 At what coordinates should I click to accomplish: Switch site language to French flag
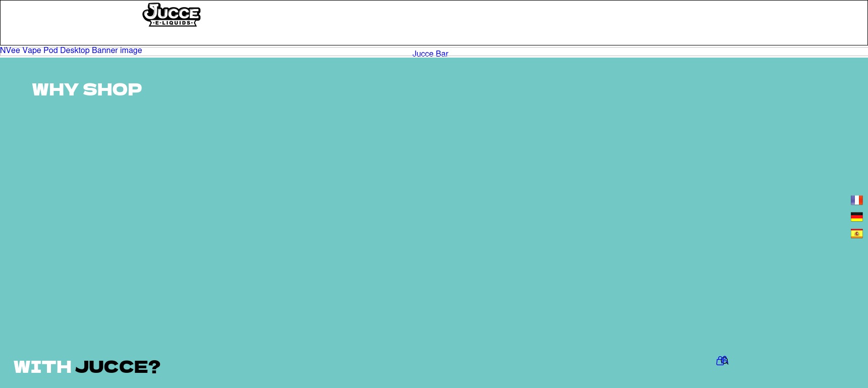point(856,200)
